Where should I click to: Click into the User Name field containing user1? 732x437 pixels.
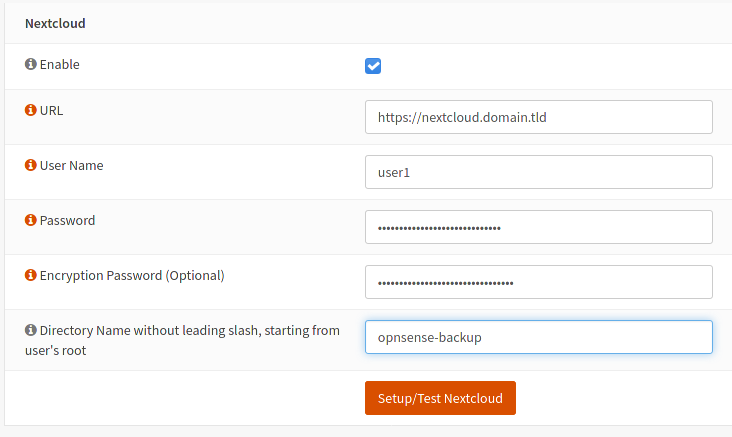[539, 172]
